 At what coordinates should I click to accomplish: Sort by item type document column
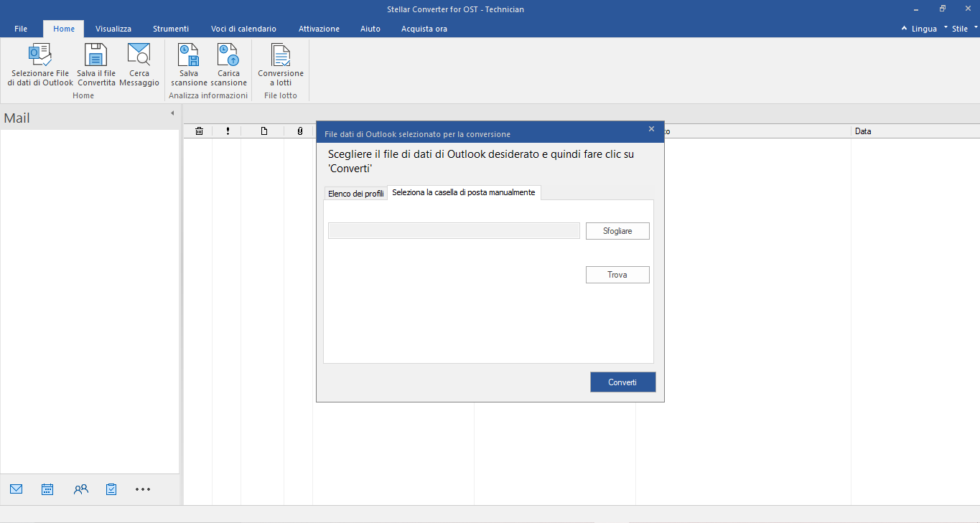point(263,131)
